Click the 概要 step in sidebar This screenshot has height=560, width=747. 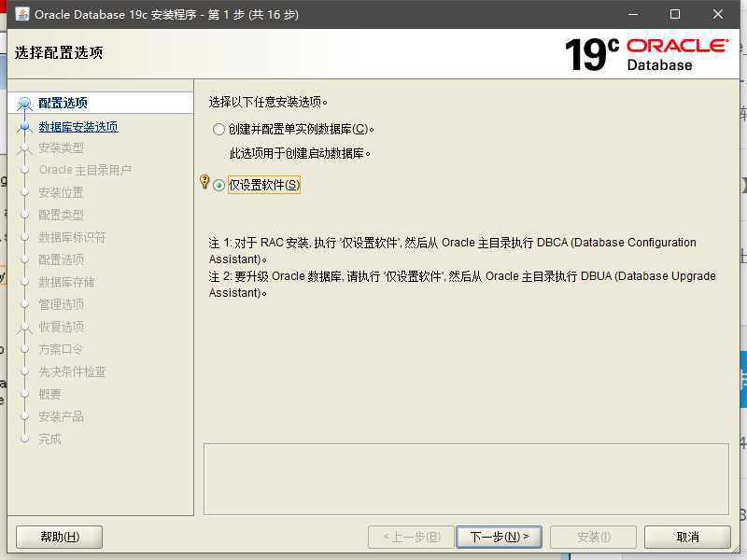[50, 394]
